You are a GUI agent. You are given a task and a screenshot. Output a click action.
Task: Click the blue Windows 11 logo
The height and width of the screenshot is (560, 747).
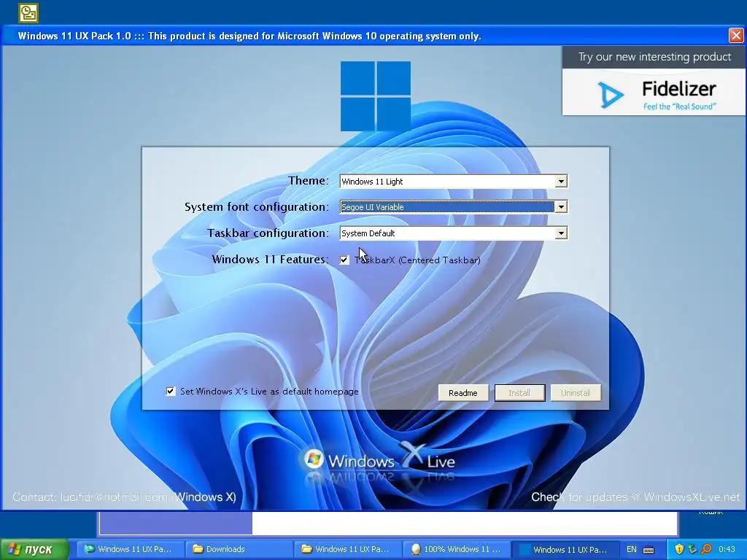376,96
